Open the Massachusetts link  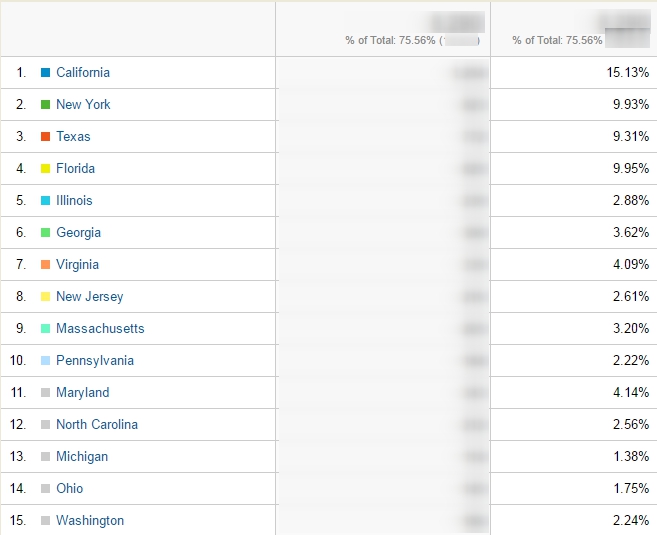point(100,328)
